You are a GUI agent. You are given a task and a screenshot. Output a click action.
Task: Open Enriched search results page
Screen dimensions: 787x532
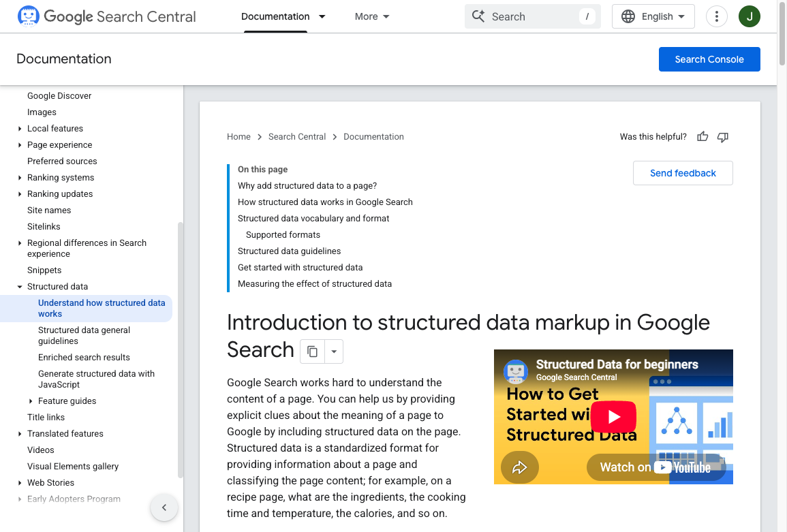[x=84, y=358]
